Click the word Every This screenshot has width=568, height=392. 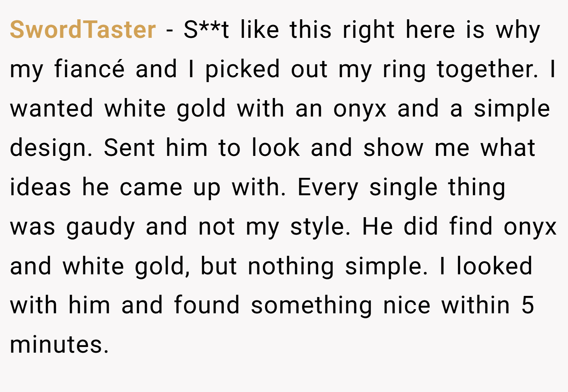pyautogui.click(x=328, y=188)
